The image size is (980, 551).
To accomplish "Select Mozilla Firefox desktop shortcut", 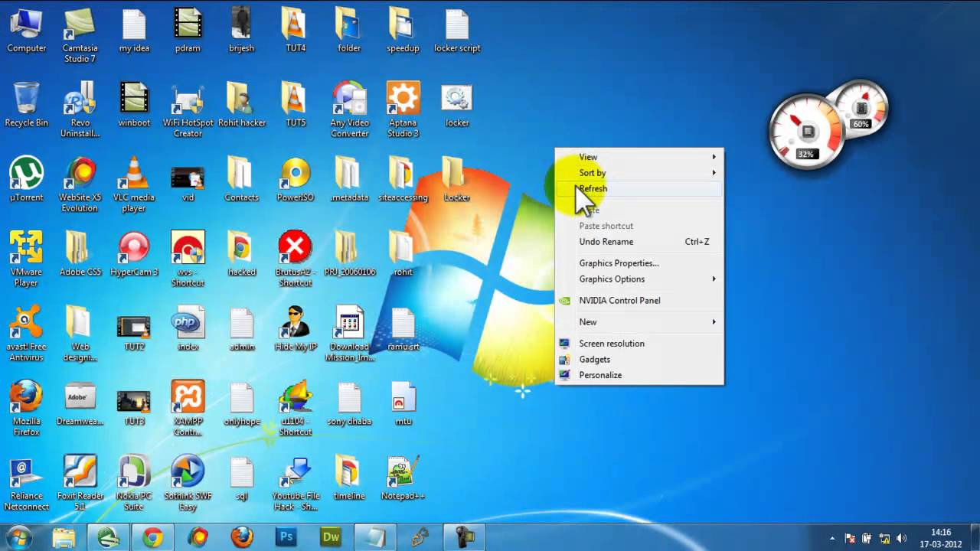I will click(26, 409).
